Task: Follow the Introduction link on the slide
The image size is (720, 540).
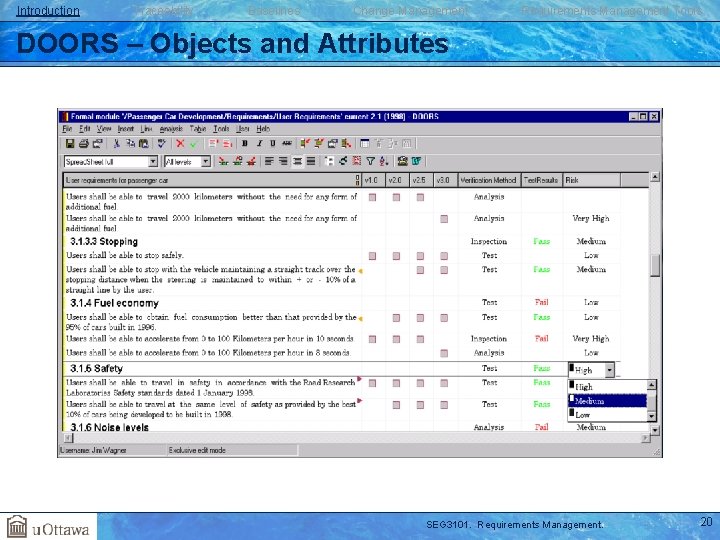Action: 48,11
